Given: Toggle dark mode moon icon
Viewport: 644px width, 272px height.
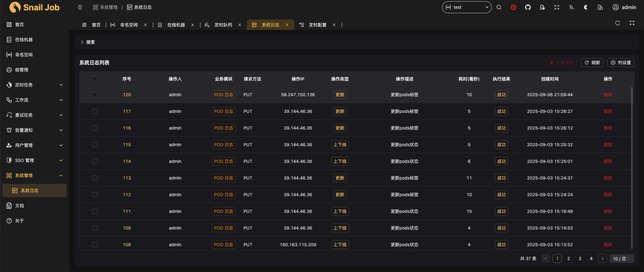Looking at the screenshot, I should (585, 7).
